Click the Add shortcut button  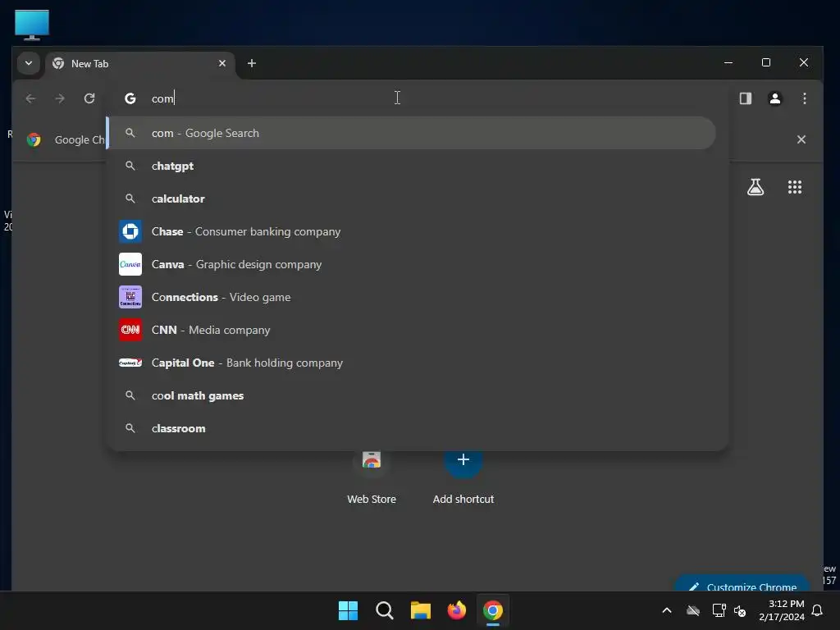(x=463, y=477)
